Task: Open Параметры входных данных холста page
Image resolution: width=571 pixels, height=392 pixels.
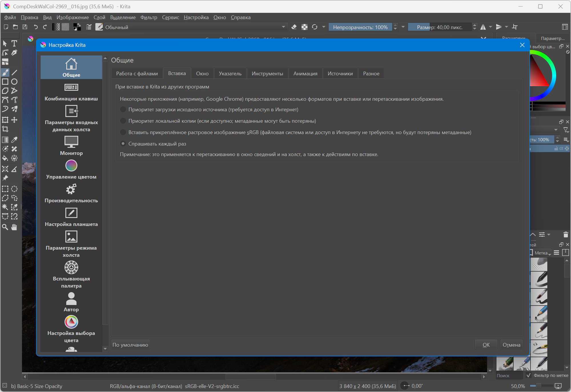Action: click(71, 118)
